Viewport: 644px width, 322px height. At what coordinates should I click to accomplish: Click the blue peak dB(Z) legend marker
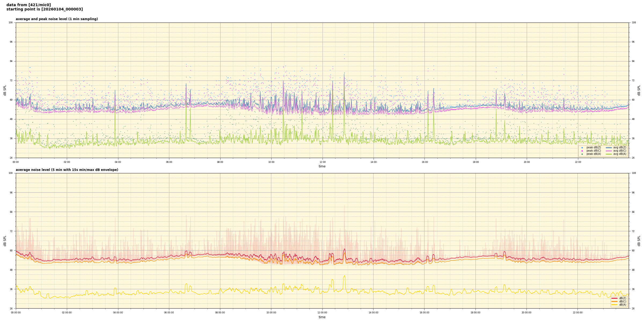582,148
